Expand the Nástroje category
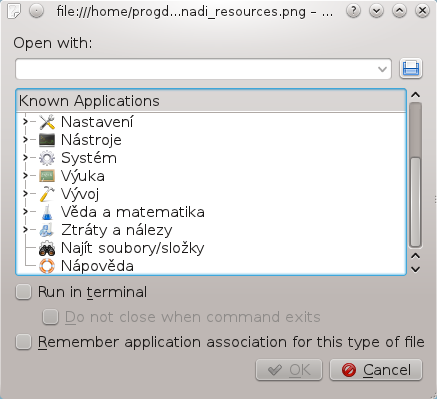 [x=25, y=140]
